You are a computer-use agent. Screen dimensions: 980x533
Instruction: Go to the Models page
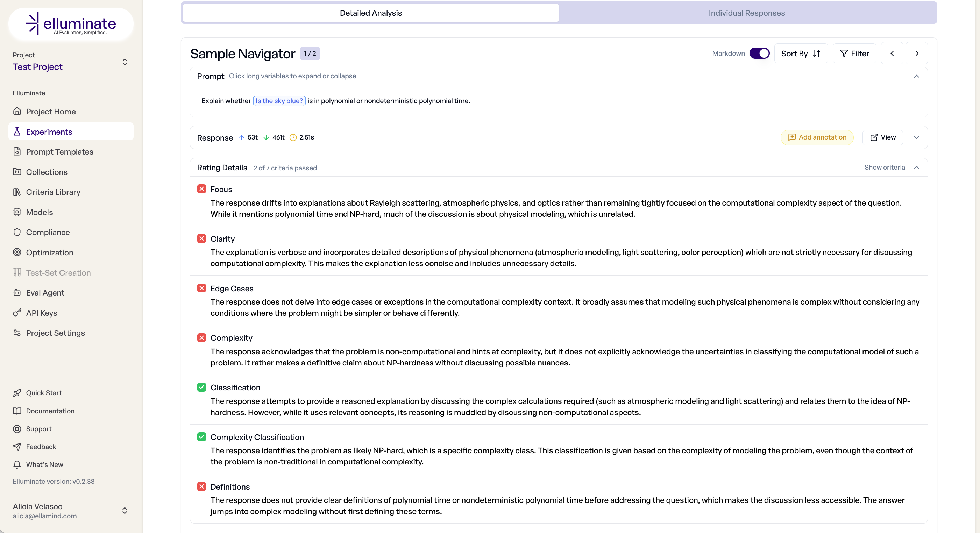point(39,212)
